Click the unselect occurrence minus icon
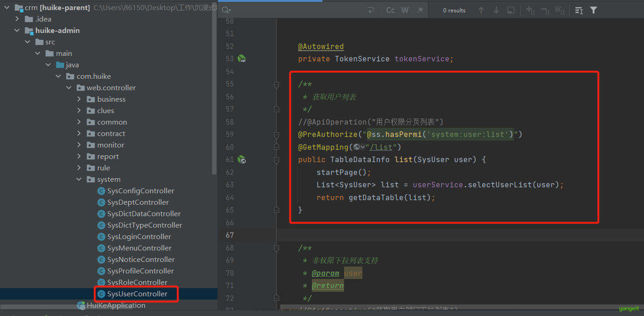Image resolution: width=644 pixels, height=316 pixels. (x=545, y=10)
